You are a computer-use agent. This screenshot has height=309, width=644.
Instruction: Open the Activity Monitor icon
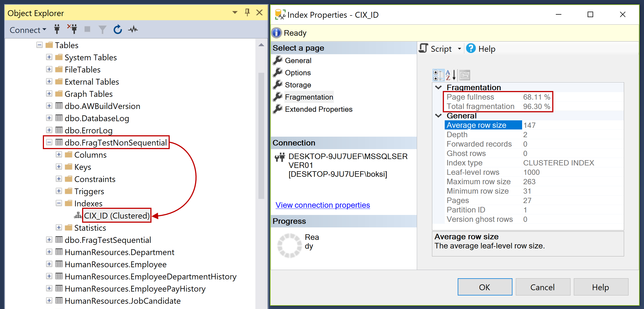click(133, 29)
